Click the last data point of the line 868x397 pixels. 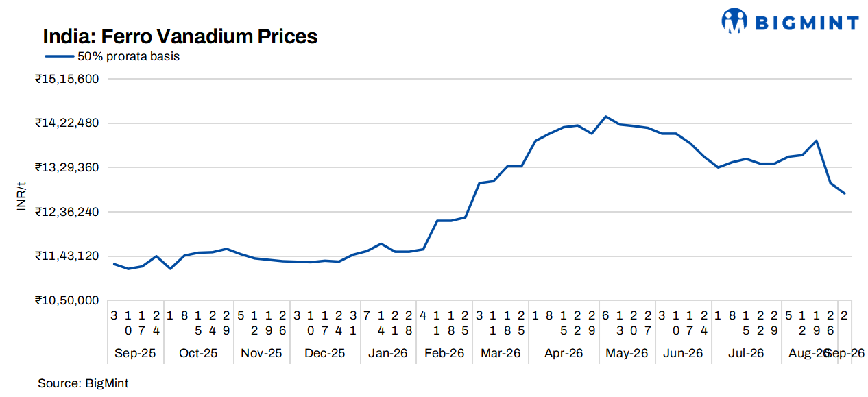(845, 193)
